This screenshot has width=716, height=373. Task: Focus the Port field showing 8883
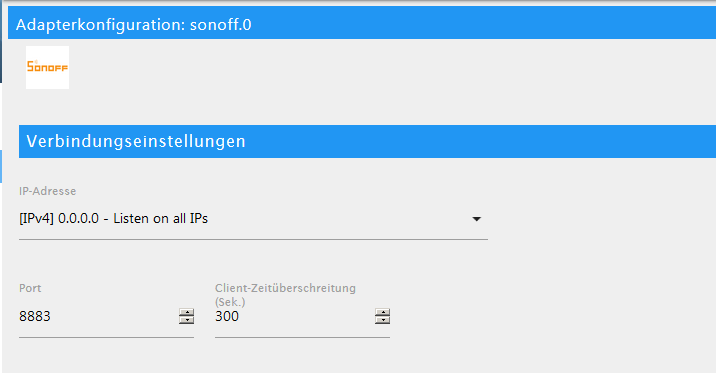pos(98,316)
